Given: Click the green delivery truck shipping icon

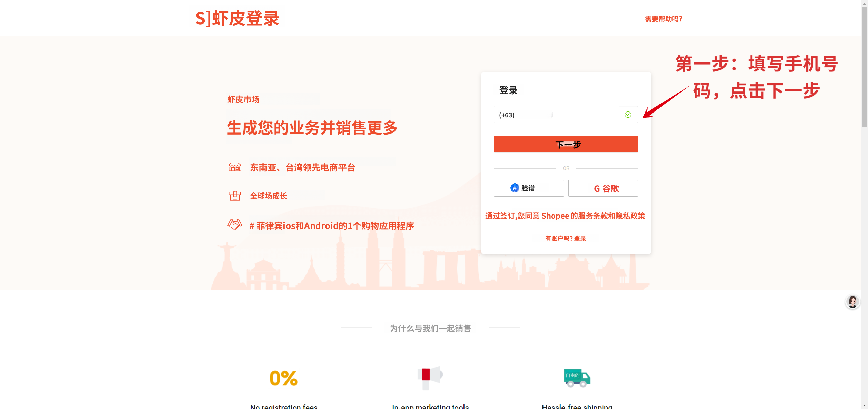Looking at the screenshot, I should click(x=577, y=378).
